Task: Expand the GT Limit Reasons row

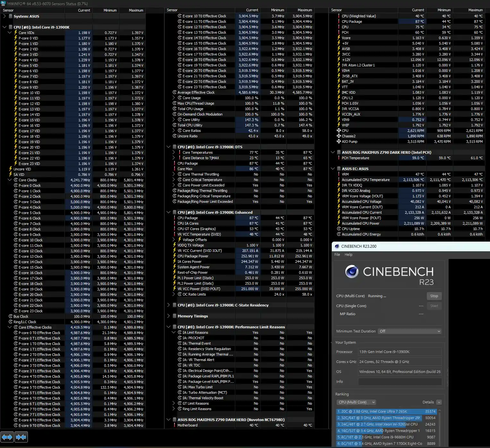Action: [x=174, y=403]
